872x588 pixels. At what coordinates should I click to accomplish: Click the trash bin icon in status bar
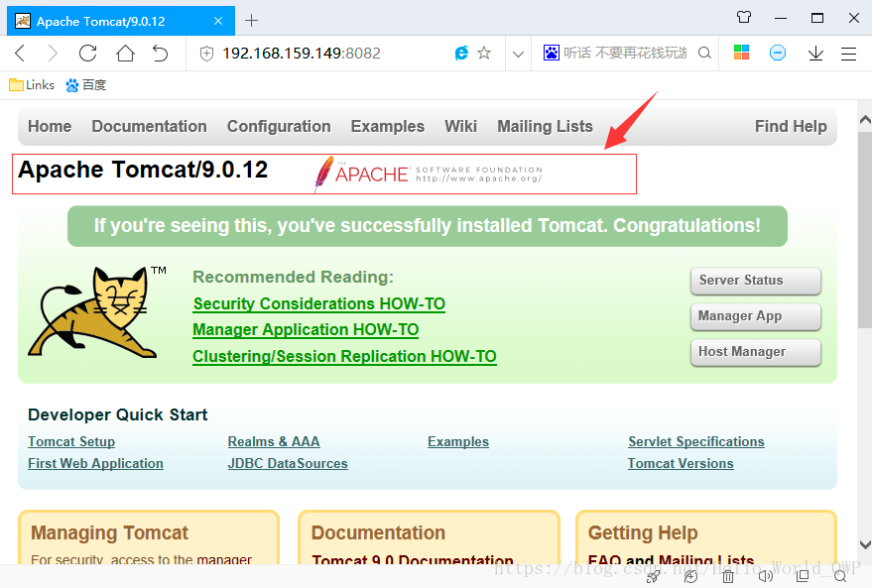(x=728, y=577)
